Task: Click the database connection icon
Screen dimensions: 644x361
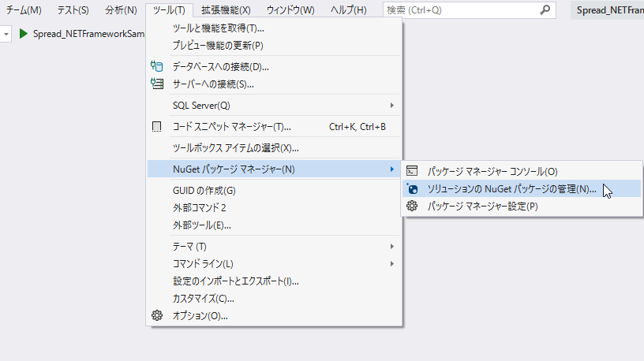Action: click(156, 67)
